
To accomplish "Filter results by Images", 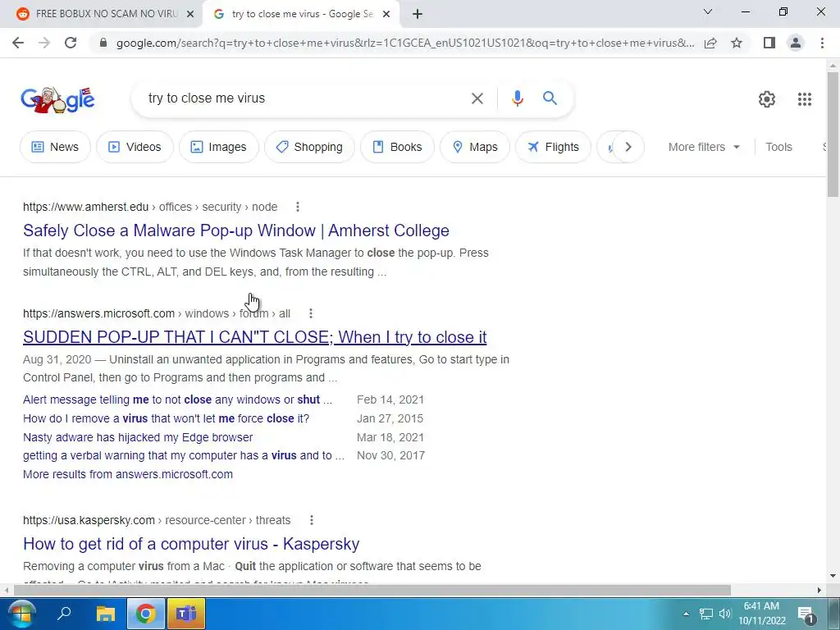I will pyautogui.click(x=219, y=147).
